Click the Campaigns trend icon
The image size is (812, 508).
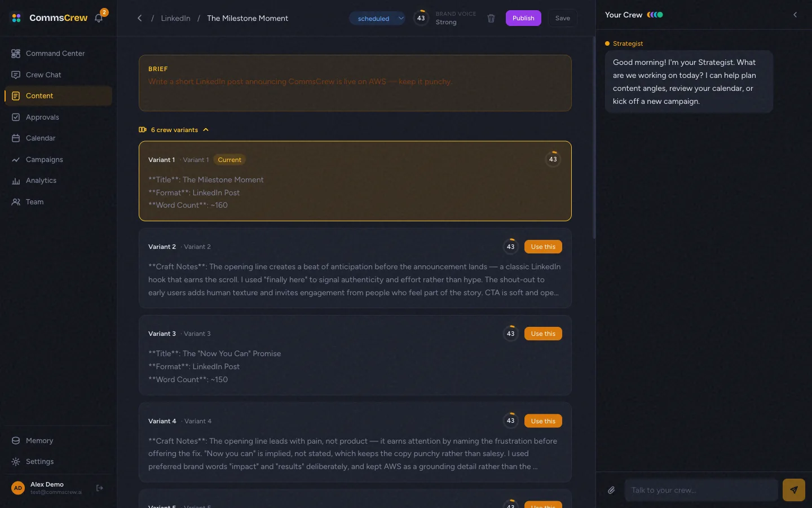[16, 160]
